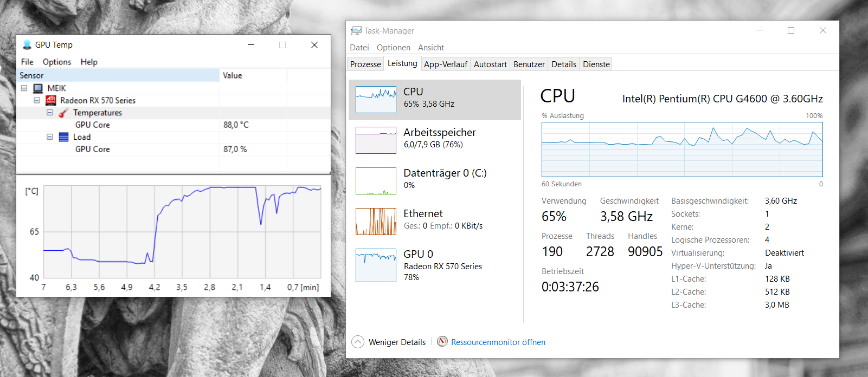Select the Arbeitsspeicher mini graph thumbnail
This screenshot has height=377, width=868.
pos(376,140)
